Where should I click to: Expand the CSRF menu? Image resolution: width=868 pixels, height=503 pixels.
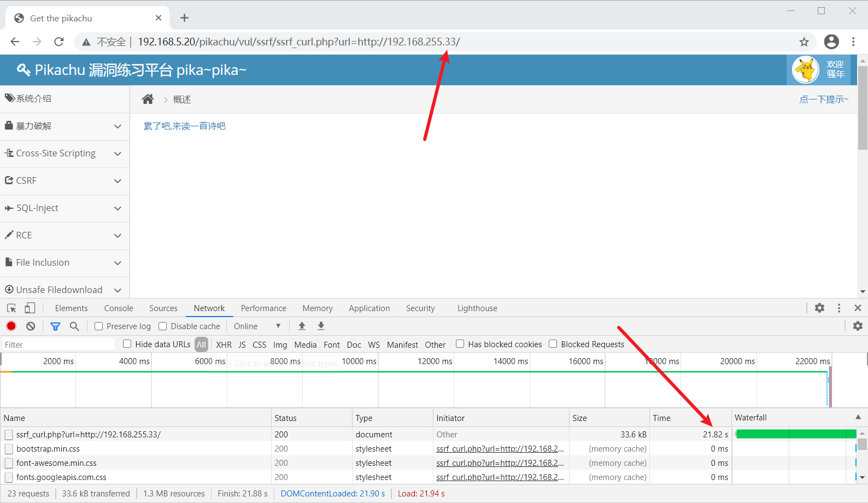coord(64,181)
